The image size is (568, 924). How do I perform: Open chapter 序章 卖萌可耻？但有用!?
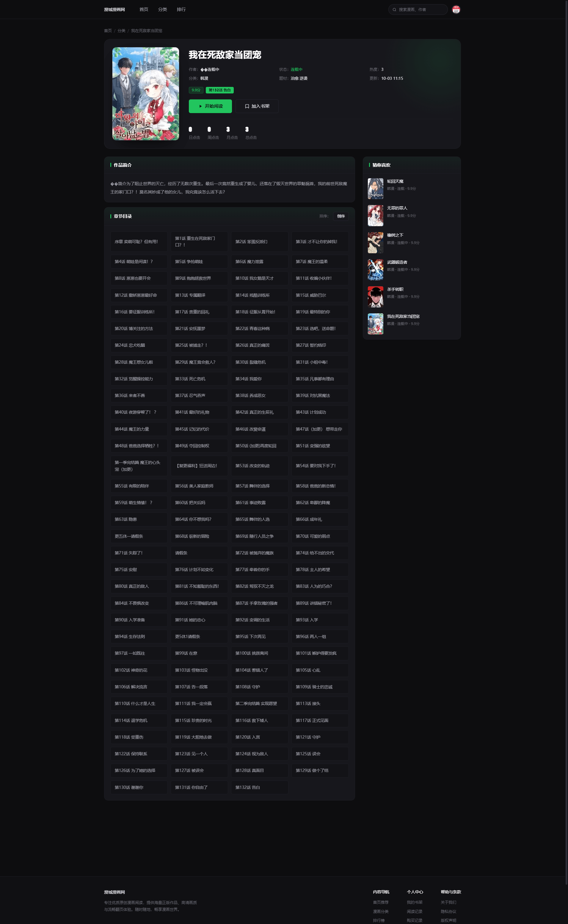pyautogui.click(x=139, y=242)
